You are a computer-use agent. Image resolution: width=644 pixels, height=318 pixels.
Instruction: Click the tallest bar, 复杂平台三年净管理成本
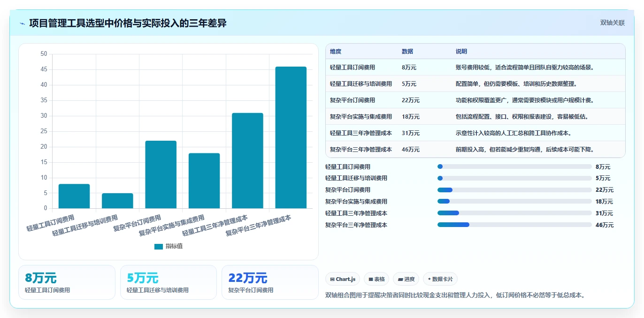click(x=291, y=137)
